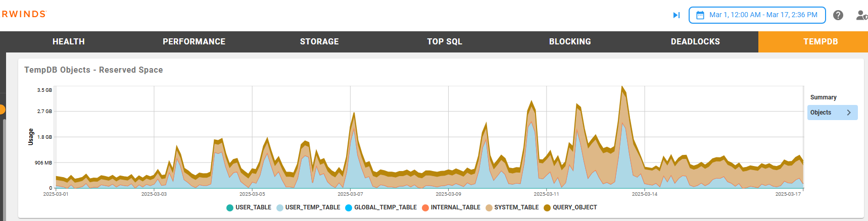
Task: Toggle USER_TEMP_TABLE legend color dot
Action: (280, 208)
